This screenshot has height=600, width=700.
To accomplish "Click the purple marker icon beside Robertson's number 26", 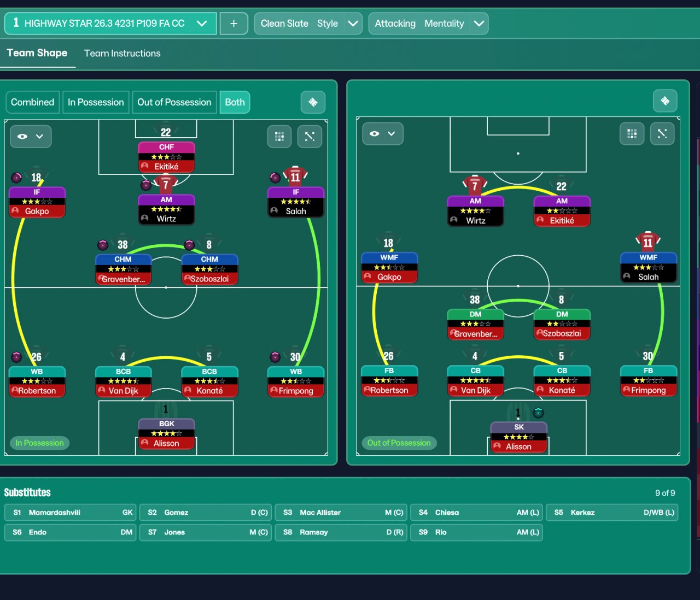I will click(16, 357).
